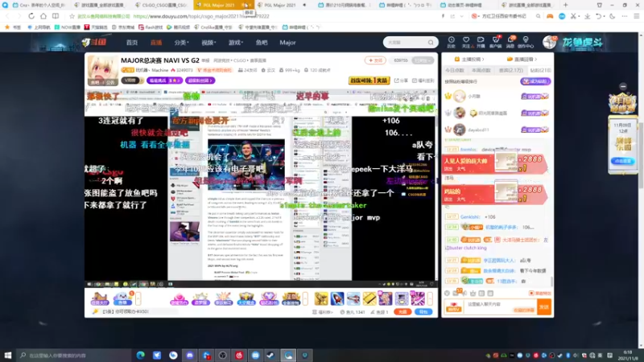Send the airplane gift icon
The image size is (644, 362).
click(353, 298)
